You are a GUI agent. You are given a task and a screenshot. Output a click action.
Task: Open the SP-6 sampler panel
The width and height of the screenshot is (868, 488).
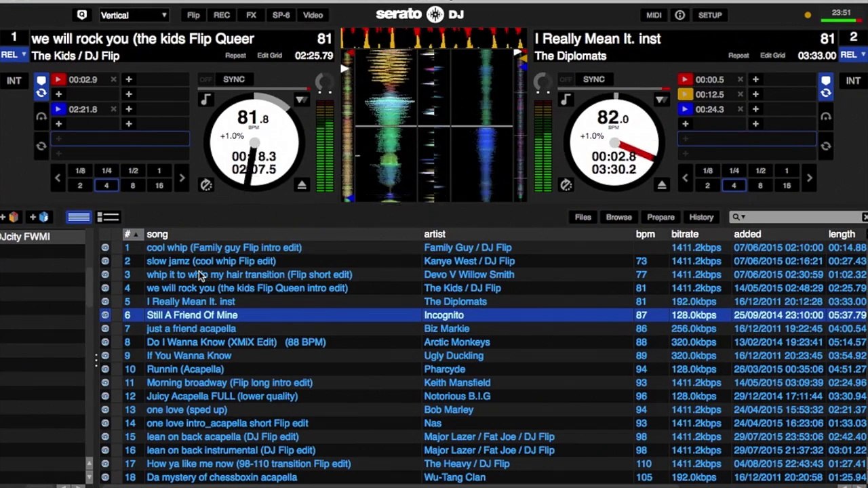click(281, 15)
